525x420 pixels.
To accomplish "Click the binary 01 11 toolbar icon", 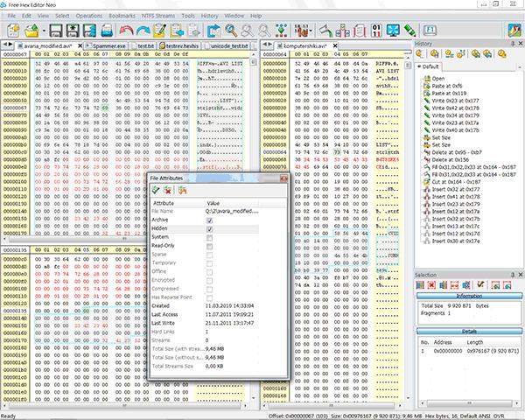I will click(376, 31).
